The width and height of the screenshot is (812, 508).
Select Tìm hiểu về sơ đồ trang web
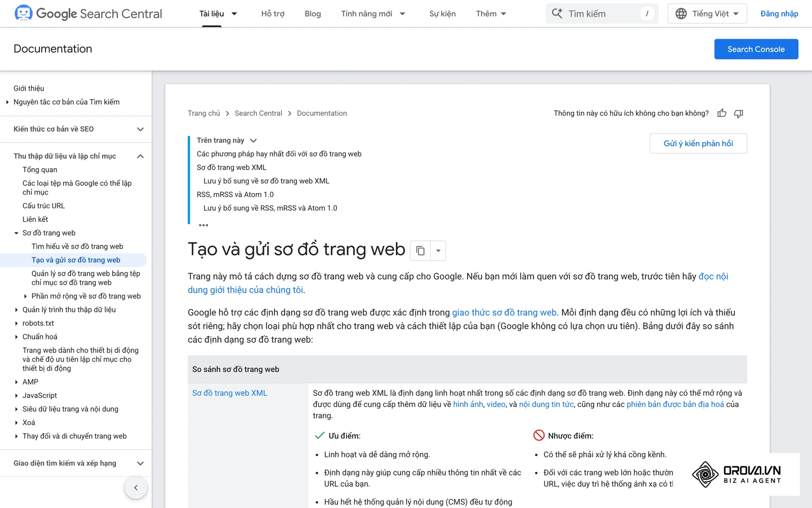77,246
